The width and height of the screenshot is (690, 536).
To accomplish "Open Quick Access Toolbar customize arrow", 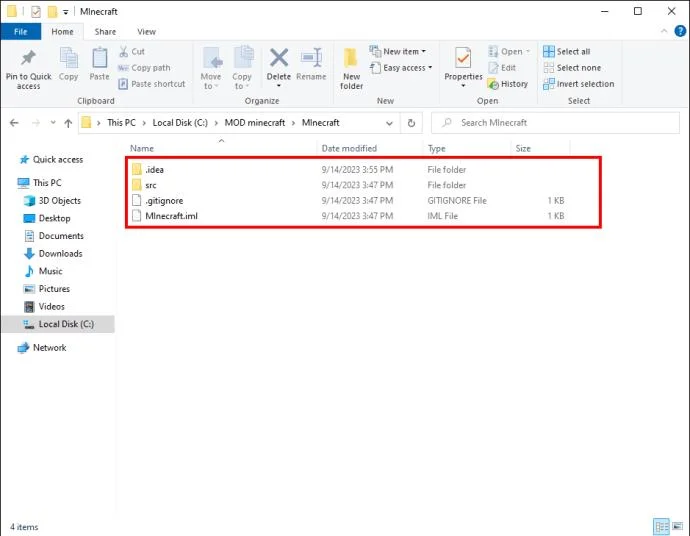I will coord(66,12).
